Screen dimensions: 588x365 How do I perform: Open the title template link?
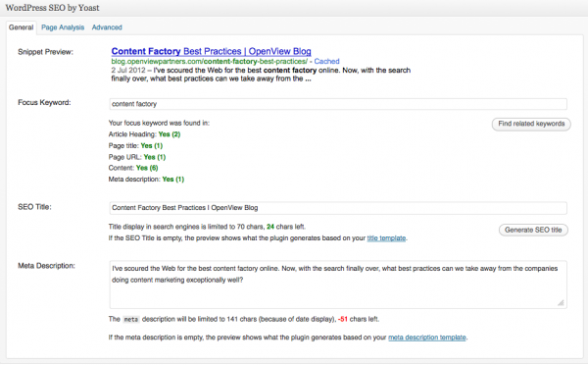[386, 238]
